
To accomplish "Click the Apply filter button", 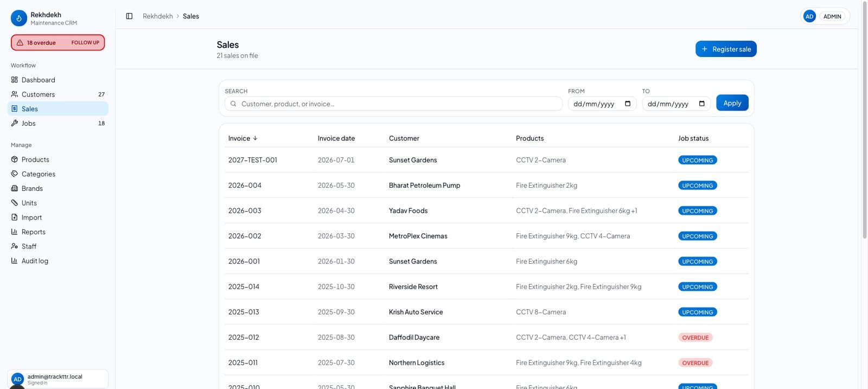I will coord(732,103).
